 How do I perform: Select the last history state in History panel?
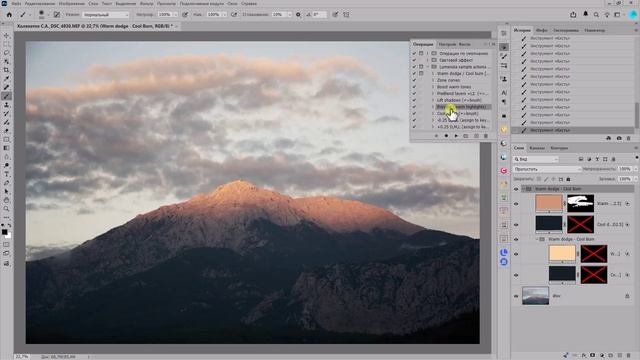pos(573,130)
